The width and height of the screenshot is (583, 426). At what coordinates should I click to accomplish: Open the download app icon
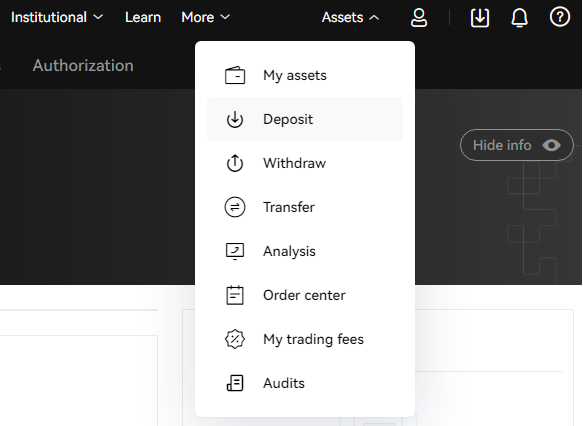[x=480, y=17]
